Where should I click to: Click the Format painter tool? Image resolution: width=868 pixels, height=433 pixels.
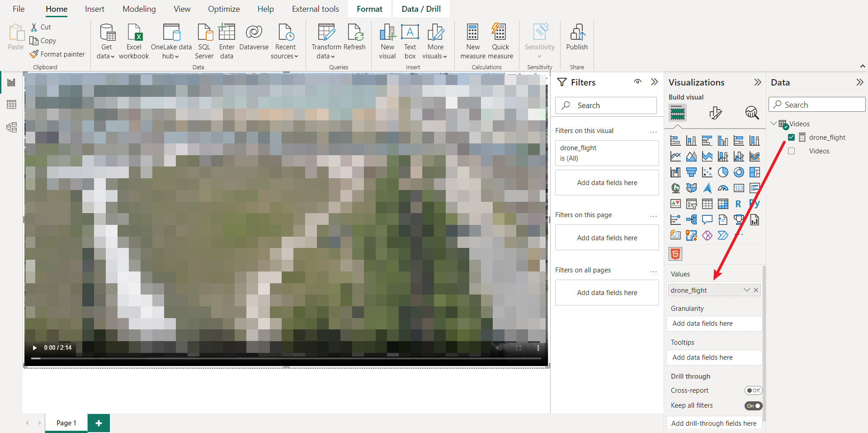tap(57, 54)
